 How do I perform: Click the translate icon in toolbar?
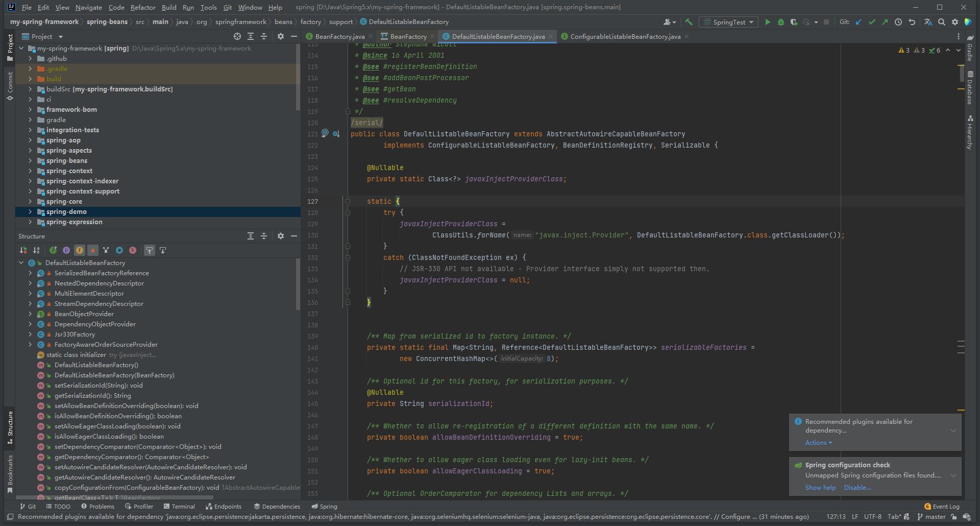tap(928, 22)
